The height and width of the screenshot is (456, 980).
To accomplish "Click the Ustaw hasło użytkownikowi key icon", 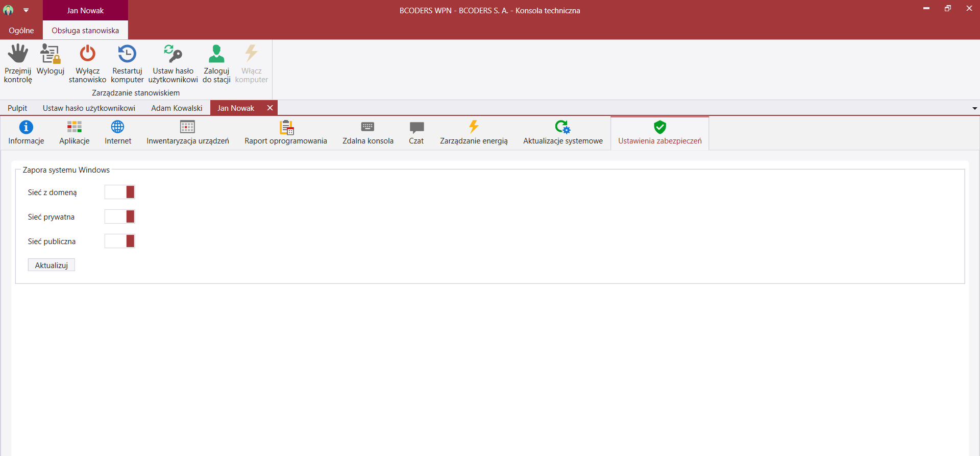I will tap(173, 53).
